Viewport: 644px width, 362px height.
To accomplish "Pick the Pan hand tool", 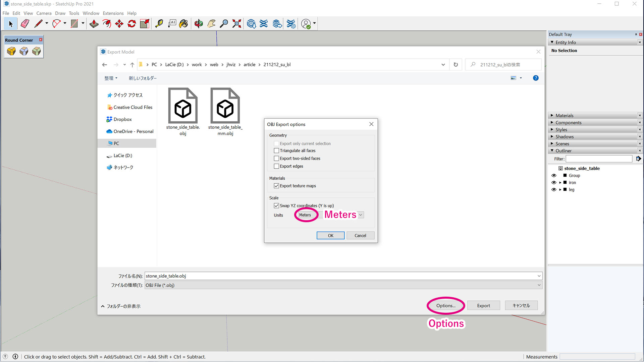I will point(211,24).
